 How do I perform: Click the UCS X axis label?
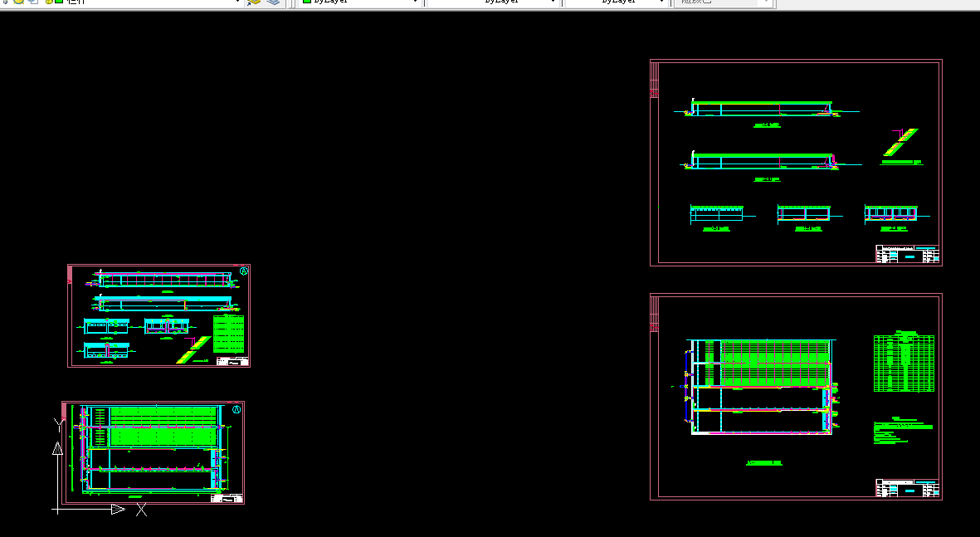(142, 510)
